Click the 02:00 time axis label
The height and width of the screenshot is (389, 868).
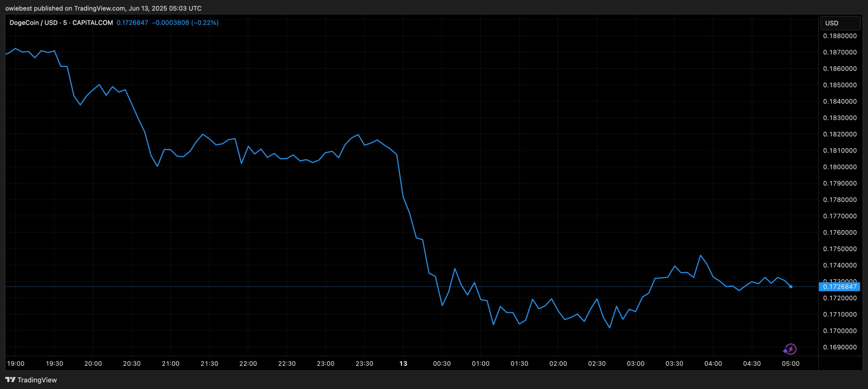pos(558,364)
